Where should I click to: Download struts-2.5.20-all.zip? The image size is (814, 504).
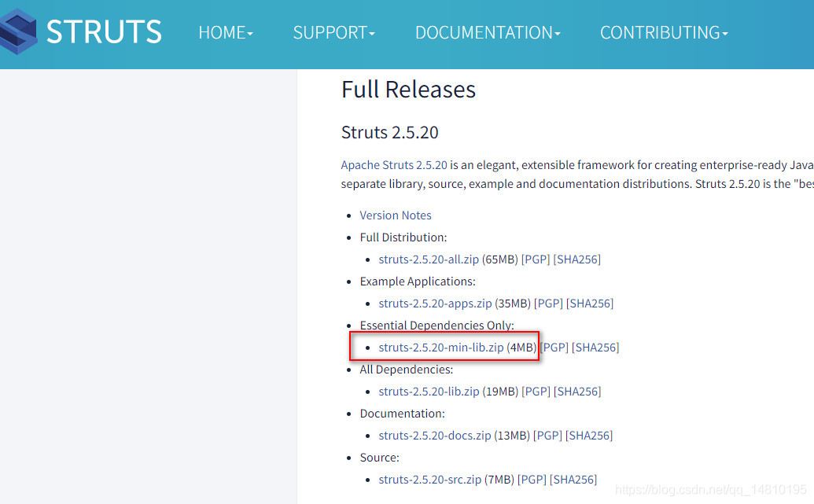429,259
